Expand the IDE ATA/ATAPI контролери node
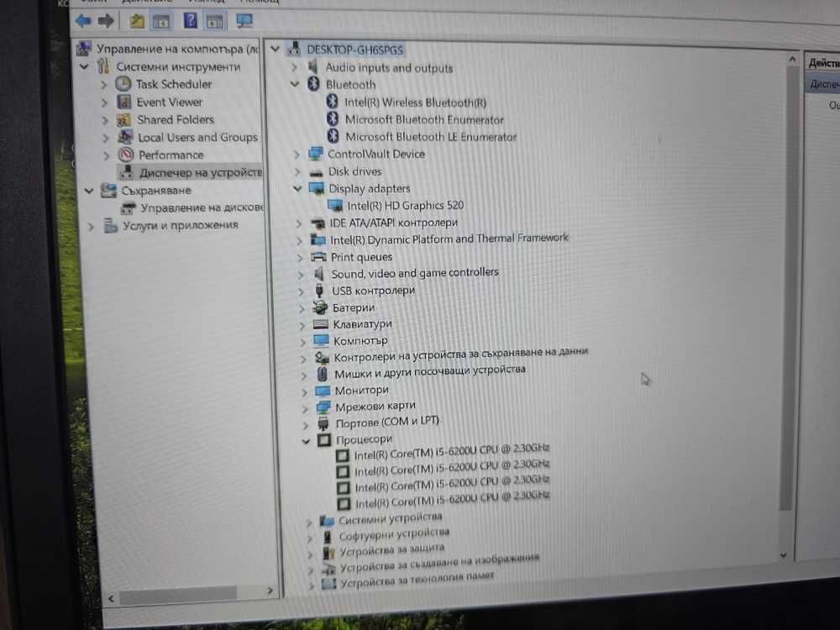 point(299,223)
